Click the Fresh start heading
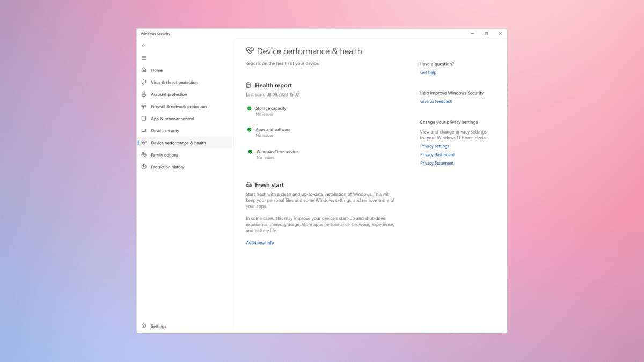The width and height of the screenshot is (644, 362). pos(269,184)
